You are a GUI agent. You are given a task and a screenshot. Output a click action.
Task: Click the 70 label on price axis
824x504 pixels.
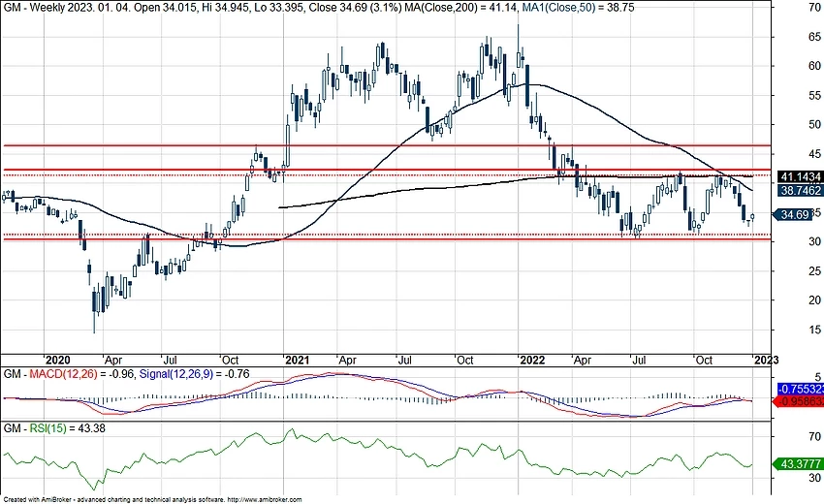click(814, 8)
